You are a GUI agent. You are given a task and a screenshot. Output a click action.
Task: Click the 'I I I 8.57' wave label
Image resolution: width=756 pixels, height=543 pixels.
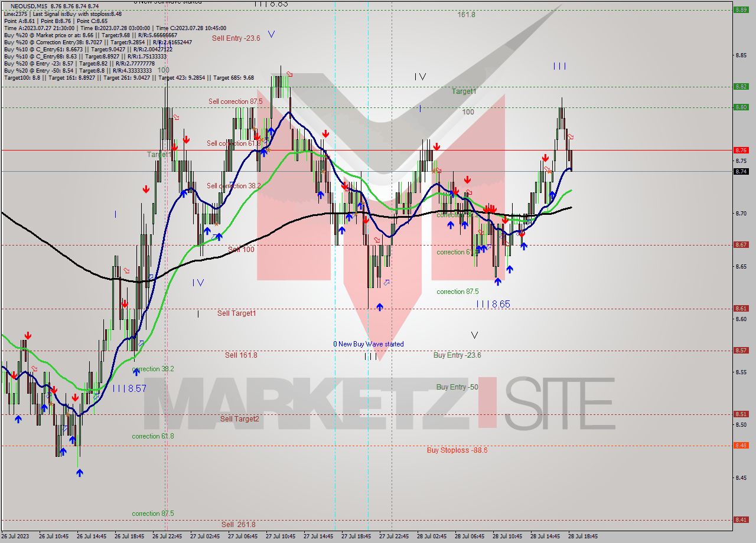[129, 388]
